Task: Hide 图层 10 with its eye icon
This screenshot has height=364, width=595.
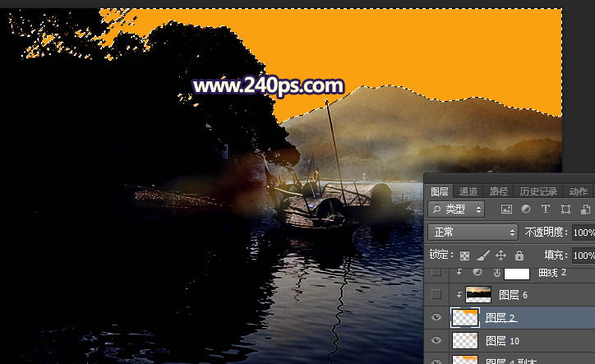Action: 436,340
